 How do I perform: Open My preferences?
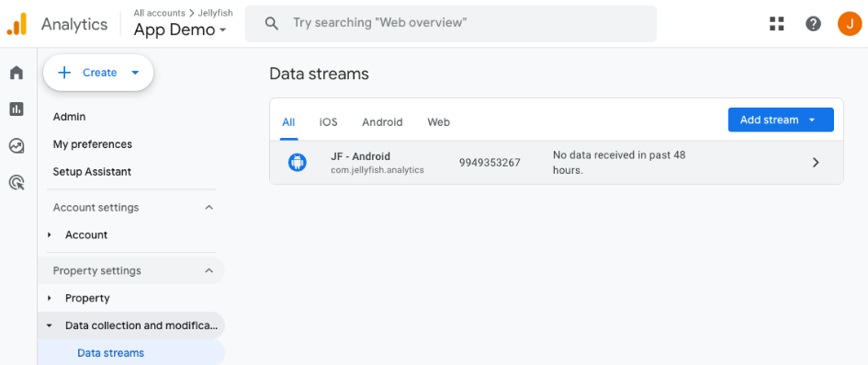[x=93, y=144]
